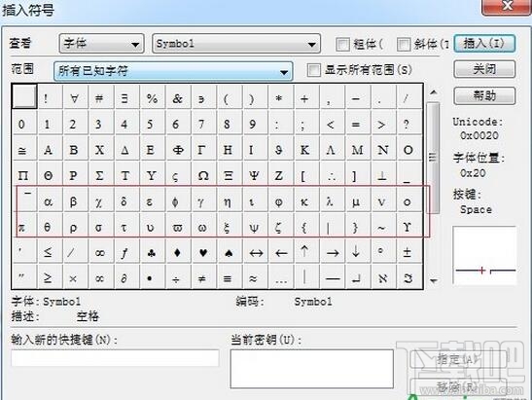Screen dimensions: 532x400
Task: Click the 关闭 button
Action: (x=484, y=69)
